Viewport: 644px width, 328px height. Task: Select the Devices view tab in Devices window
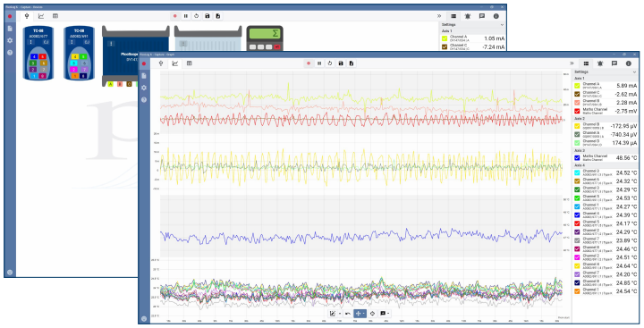pos(27,16)
